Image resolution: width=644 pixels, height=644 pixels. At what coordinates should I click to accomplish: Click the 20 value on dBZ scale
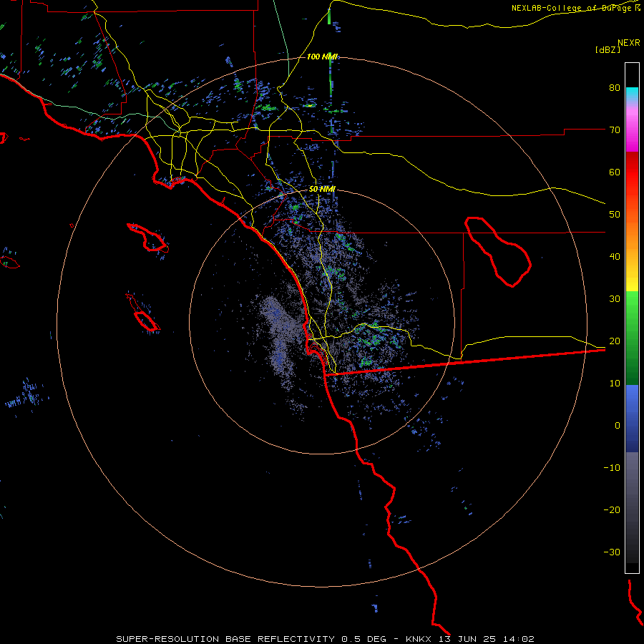click(x=615, y=341)
